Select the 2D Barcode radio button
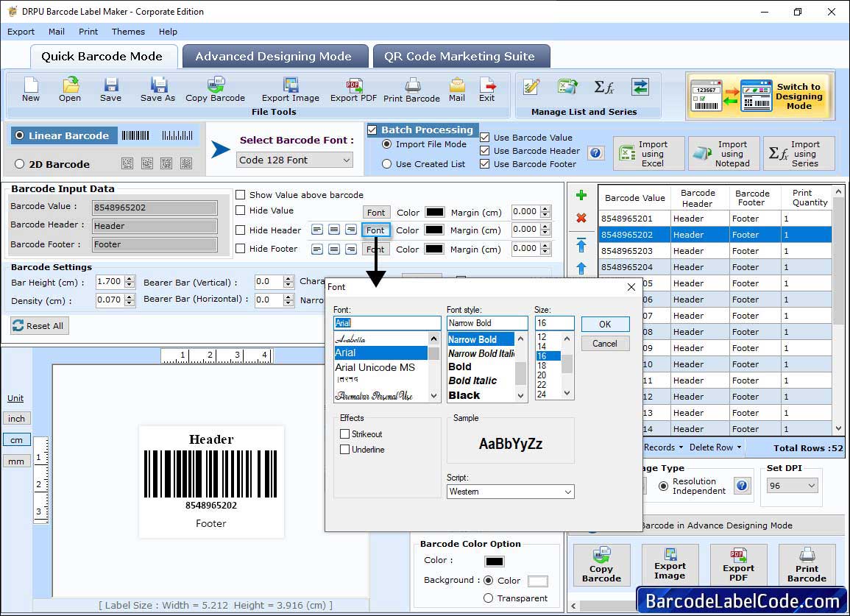The height and width of the screenshot is (616, 850). (20, 164)
